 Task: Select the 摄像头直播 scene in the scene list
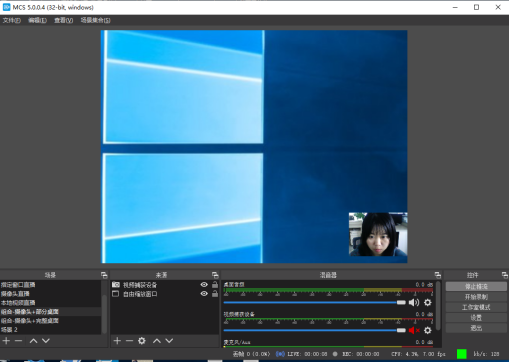pyautogui.click(x=50, y=294)
